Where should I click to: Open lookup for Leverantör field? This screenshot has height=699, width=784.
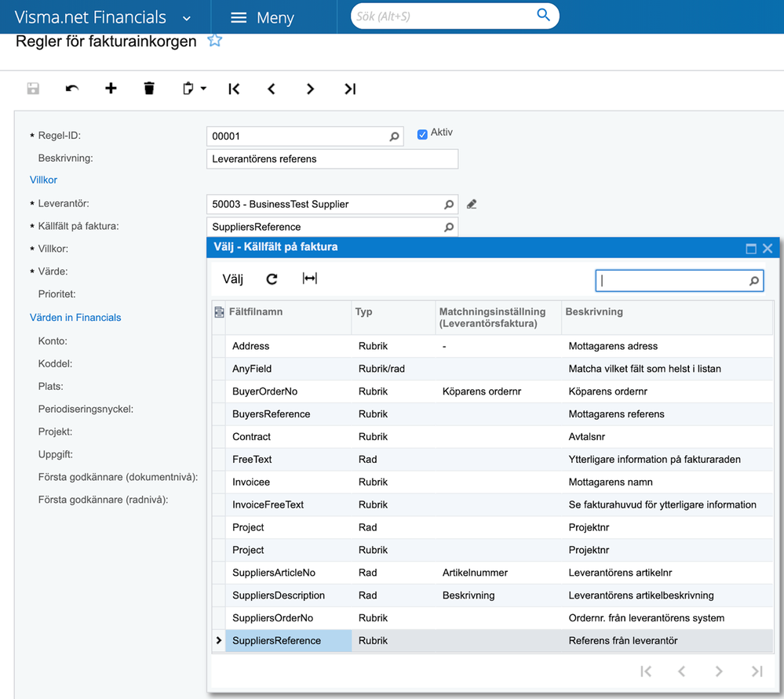tap(448, 205)
